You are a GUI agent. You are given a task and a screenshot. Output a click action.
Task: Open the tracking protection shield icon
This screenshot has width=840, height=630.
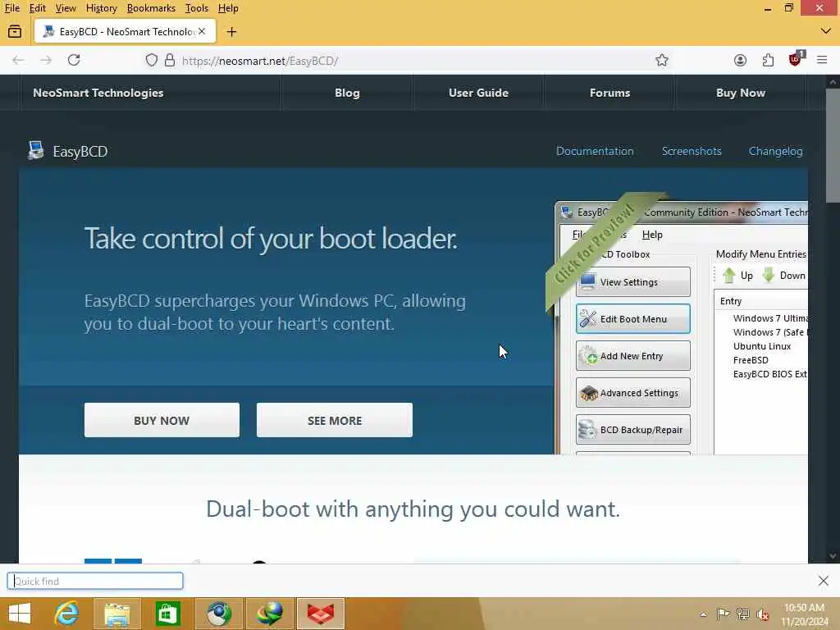[152, 60]
